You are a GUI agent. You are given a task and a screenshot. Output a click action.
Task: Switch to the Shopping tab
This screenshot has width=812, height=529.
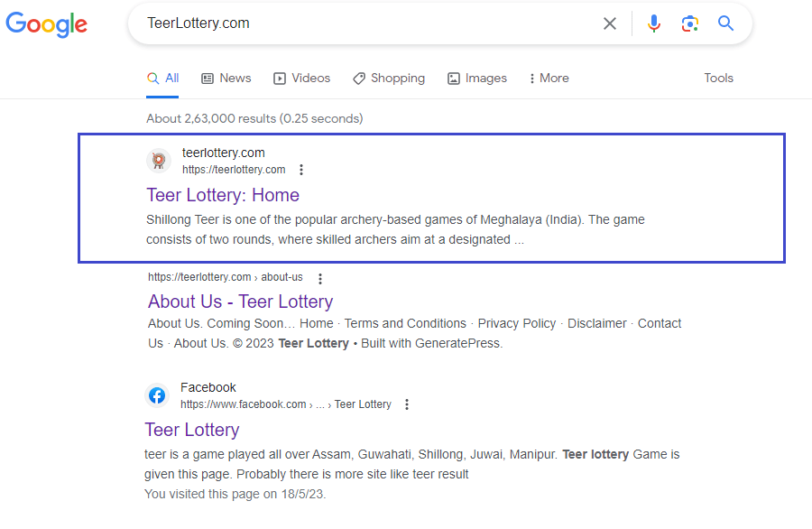(x=389, y=79)
